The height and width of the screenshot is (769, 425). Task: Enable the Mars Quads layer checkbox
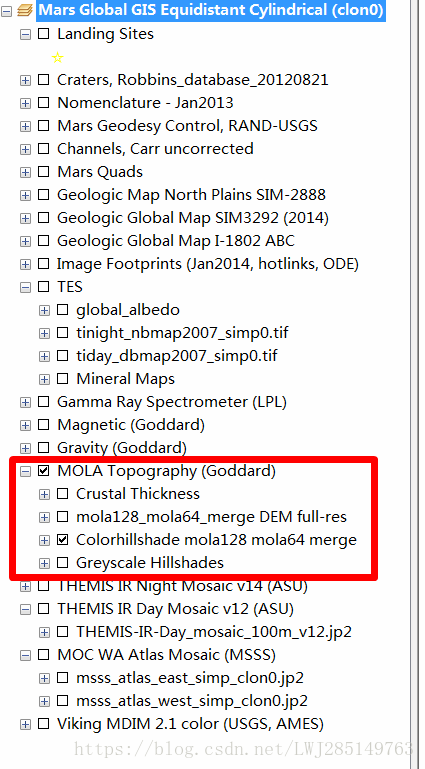[44, 173]
